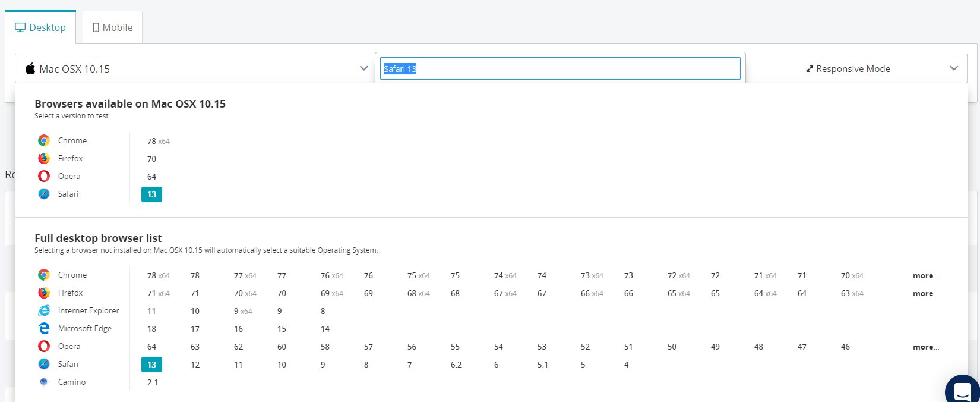Select Firefox 71 x64 in full list
The height and width of the screenshot is (402, 980).
(x=159, y=293)
